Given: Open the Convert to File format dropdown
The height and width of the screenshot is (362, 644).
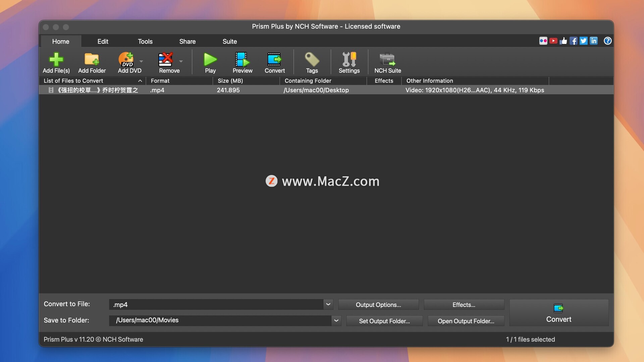Looking at the screenshot, I should [328, 304].
